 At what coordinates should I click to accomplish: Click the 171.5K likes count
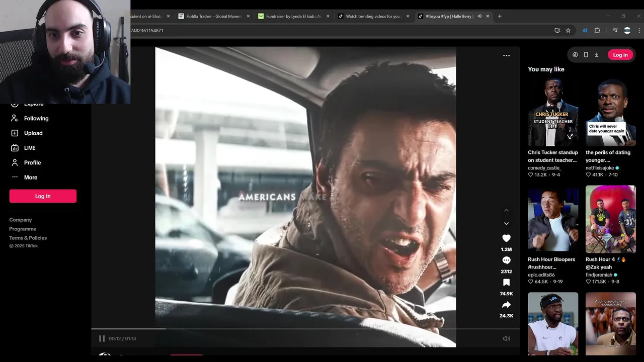click(599, 282)
